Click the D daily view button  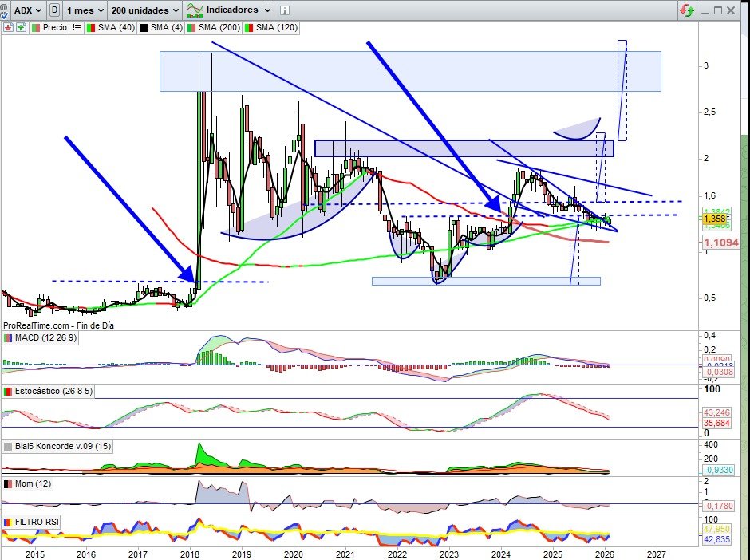(54, 10)
